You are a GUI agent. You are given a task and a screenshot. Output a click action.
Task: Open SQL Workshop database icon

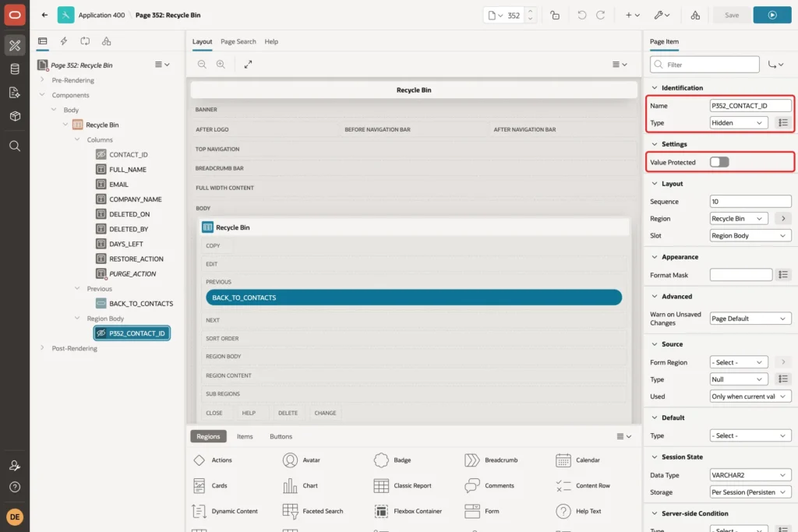point(15,69)
